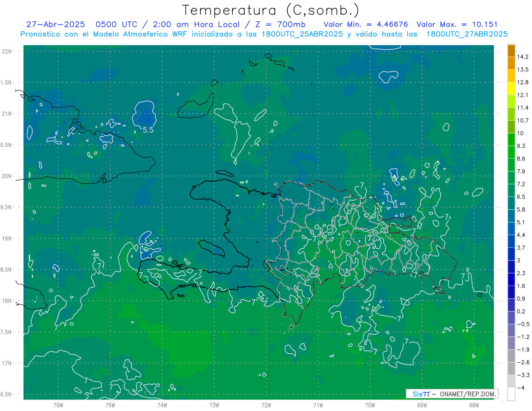Click the "17N" latitude axis label

coord(7,364)
